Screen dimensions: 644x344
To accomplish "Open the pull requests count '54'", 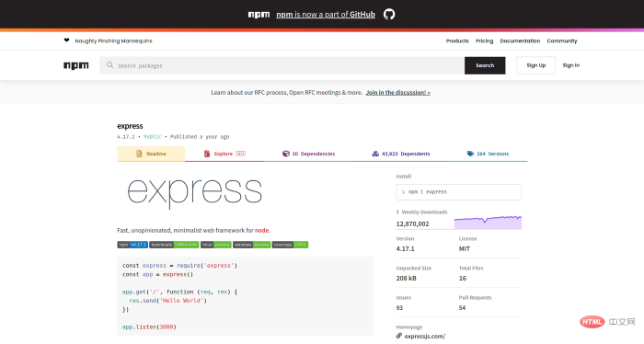I will (463, 308).
